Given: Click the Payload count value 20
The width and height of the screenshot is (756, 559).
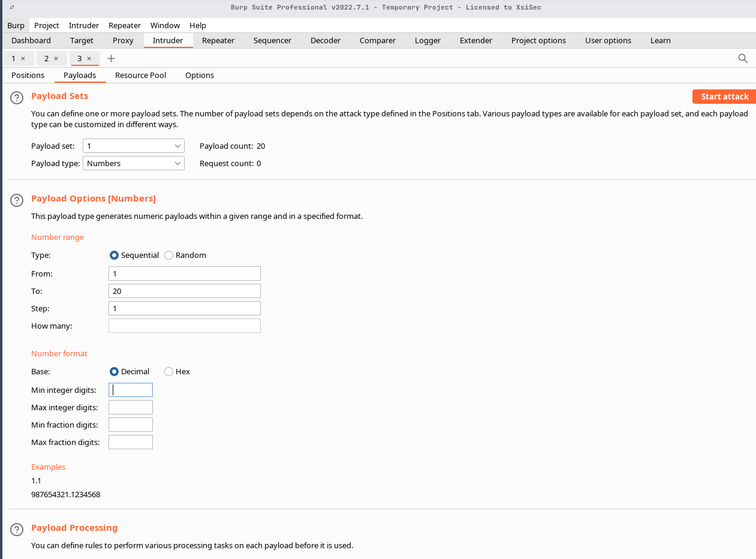Looking at the screenshot, I should [x=261, y=146].
